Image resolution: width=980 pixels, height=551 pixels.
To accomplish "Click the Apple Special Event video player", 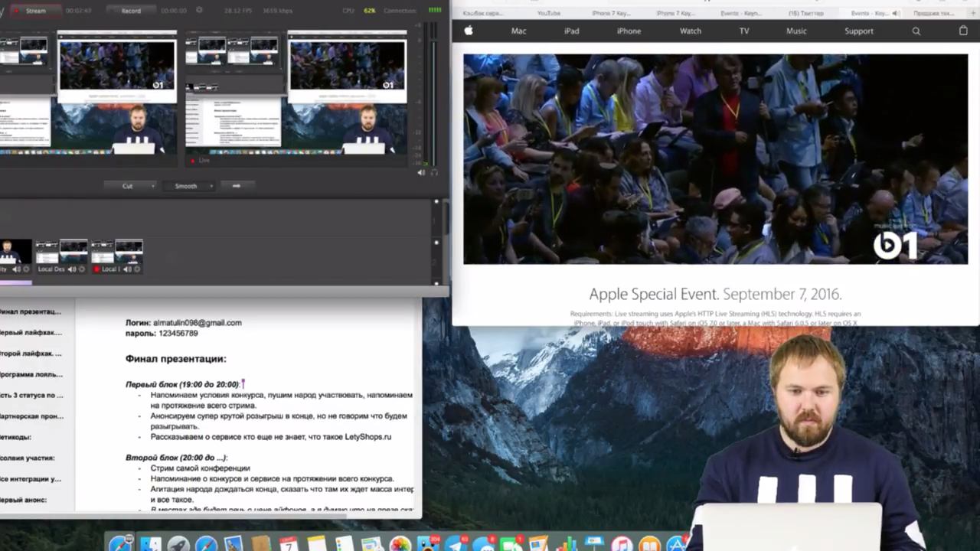I will (715, 159).
